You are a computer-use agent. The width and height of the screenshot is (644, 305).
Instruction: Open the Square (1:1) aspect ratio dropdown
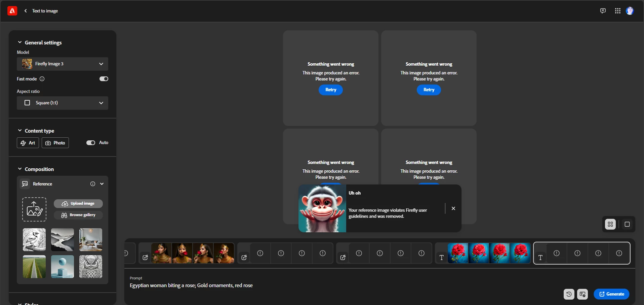tap(63, 103)
